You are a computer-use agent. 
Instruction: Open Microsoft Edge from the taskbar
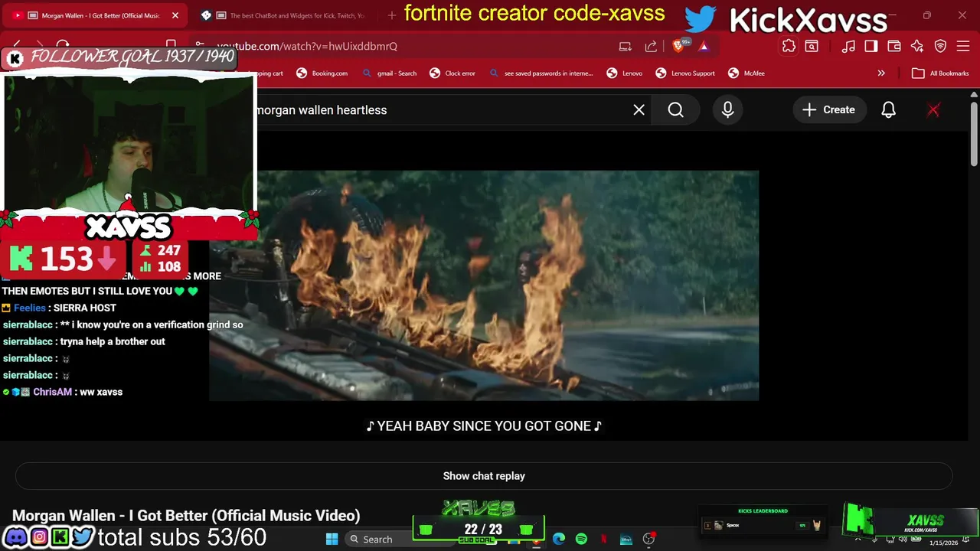pyautogui.click(x=559, y=539)
